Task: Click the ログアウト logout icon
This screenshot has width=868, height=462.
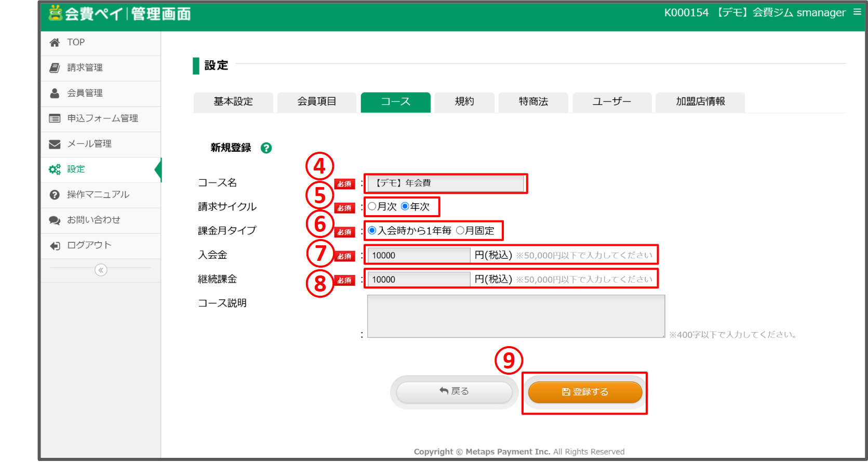Action: coord(55,246)
